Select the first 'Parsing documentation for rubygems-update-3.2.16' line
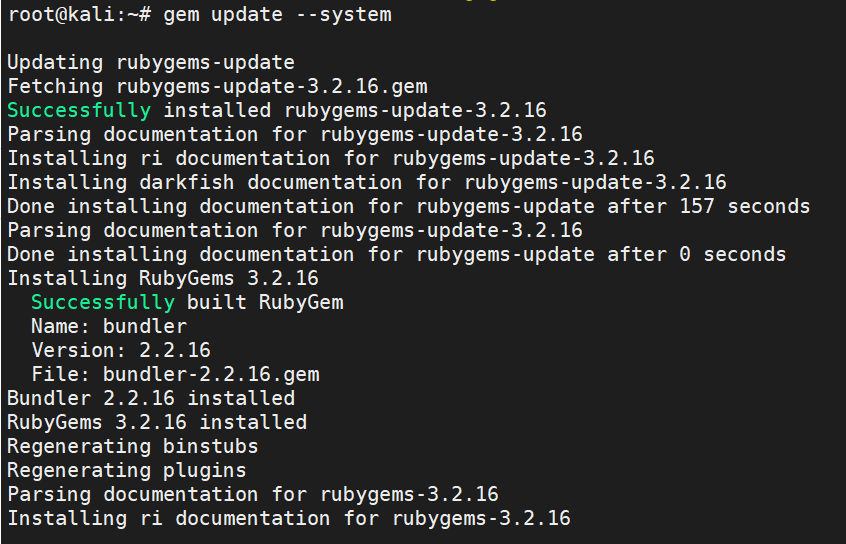The width and height of the screenshot is (846, 544). (x=295, y=134)
